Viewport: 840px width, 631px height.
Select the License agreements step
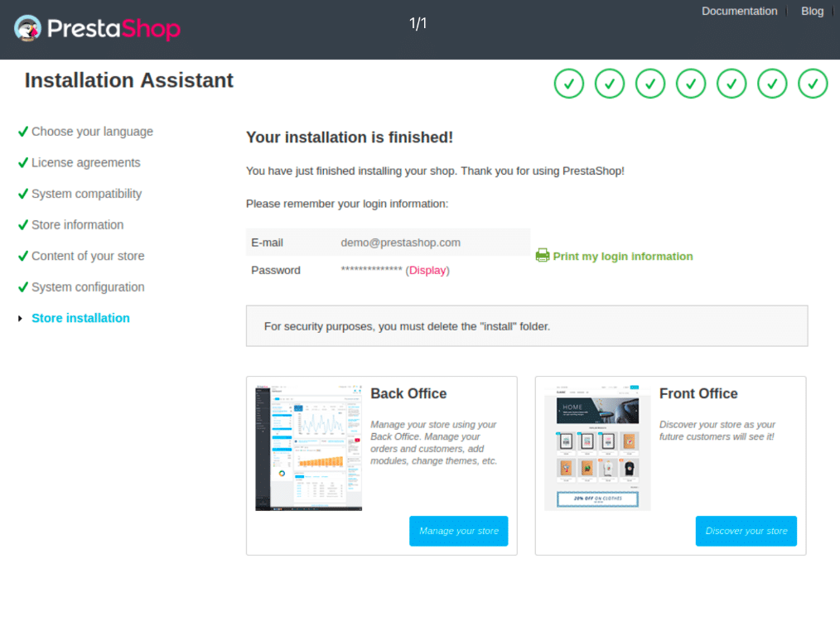pyautogui.click(x=85, y=162)
